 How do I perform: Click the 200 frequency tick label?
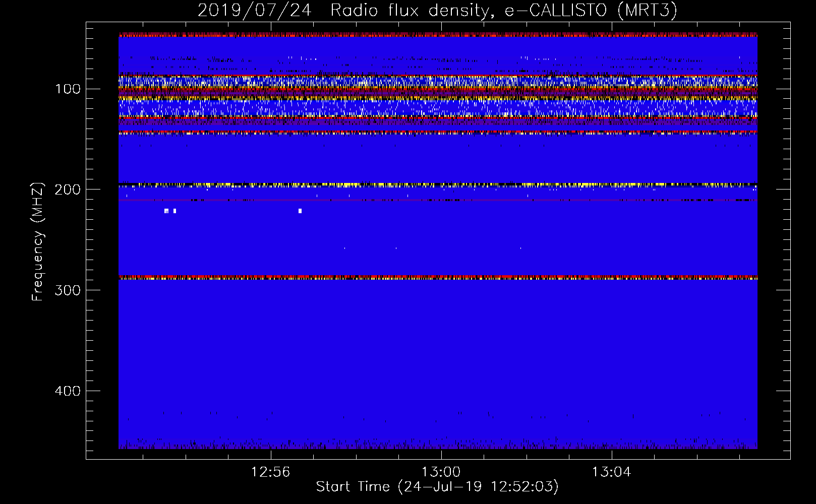point(68,190)
